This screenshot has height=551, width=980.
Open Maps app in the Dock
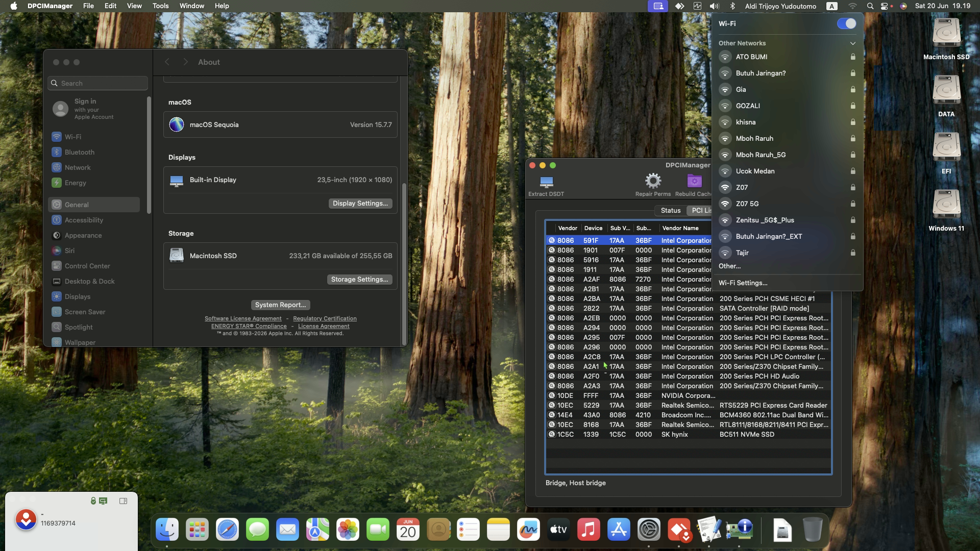(317, 530)
